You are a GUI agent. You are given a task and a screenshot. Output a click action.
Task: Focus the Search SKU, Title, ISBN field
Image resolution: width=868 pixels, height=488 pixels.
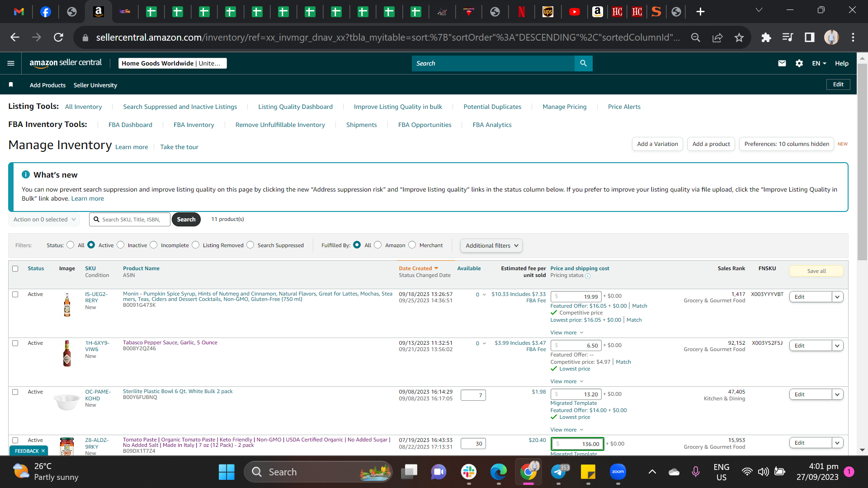pyautogui.click(x=130, y=220)
